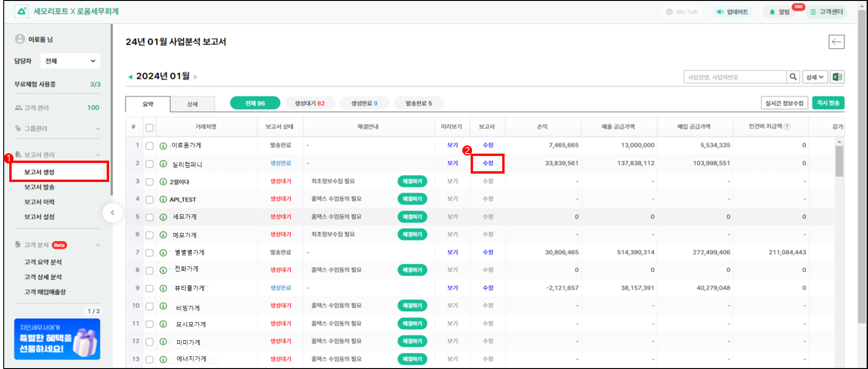Image resolution: width=868 pixels, height=369 pixels.
Task: Toggle the select-all header checkbox
Action: click(149, 127)
